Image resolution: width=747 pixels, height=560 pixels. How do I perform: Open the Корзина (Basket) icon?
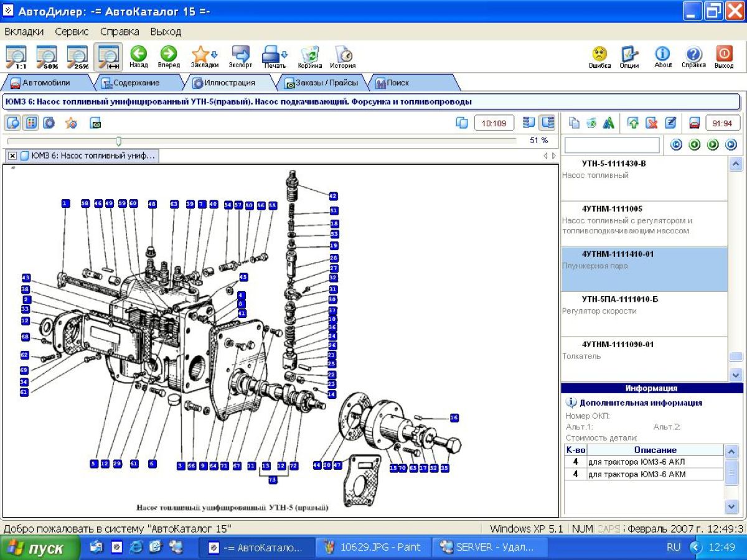(x=309, y=55)
